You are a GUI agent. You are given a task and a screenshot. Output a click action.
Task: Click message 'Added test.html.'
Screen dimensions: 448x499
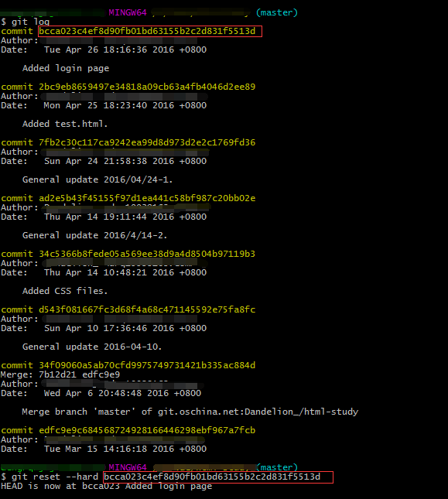(x=65, y=124)
